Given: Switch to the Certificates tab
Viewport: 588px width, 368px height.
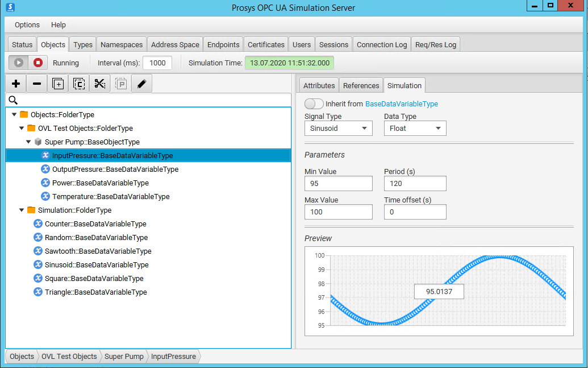Looking at the screenshot, I should (x=266, y=45).
